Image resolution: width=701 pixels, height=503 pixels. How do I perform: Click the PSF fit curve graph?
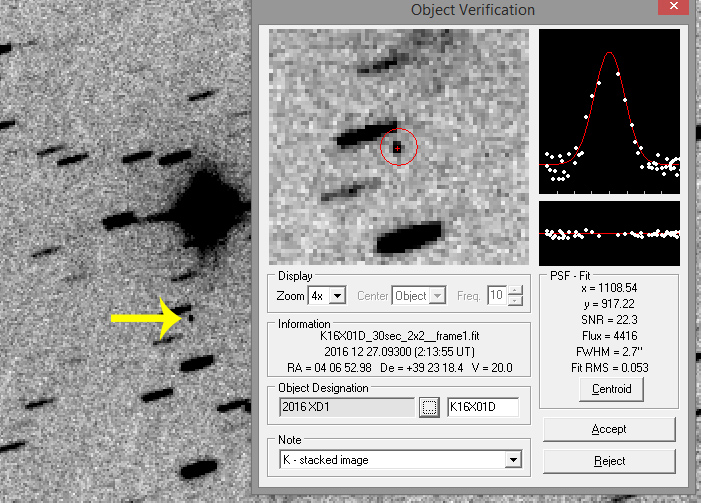[x=609, y=111]
